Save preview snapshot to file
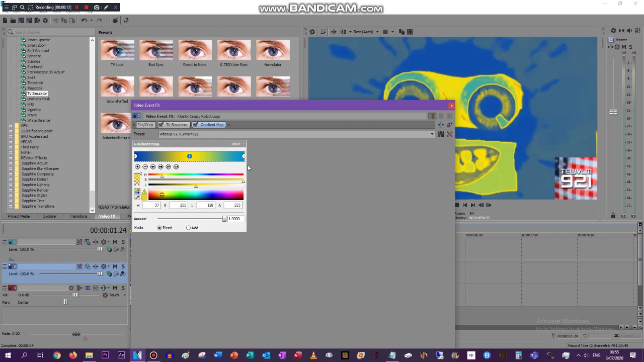 point(410,32)
